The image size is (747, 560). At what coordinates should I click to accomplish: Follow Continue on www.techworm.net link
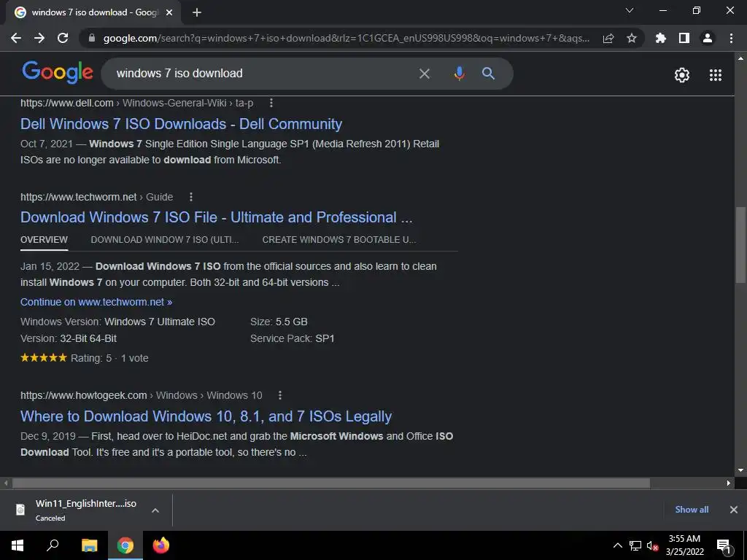[96, 302]
